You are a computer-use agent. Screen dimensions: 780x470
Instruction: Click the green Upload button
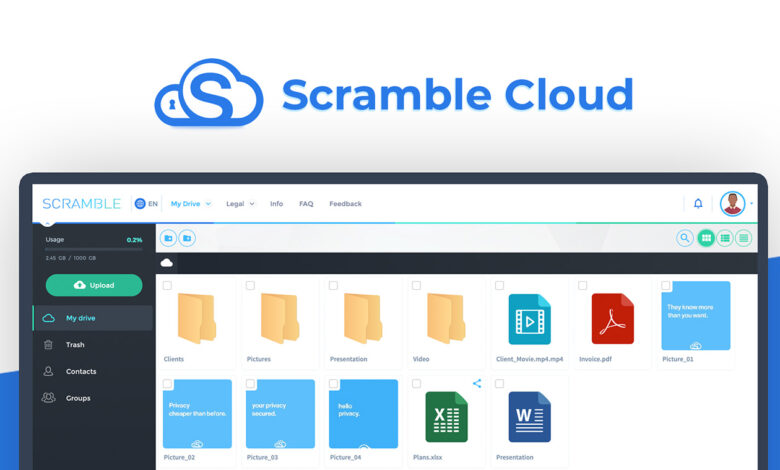click(94, 285)
